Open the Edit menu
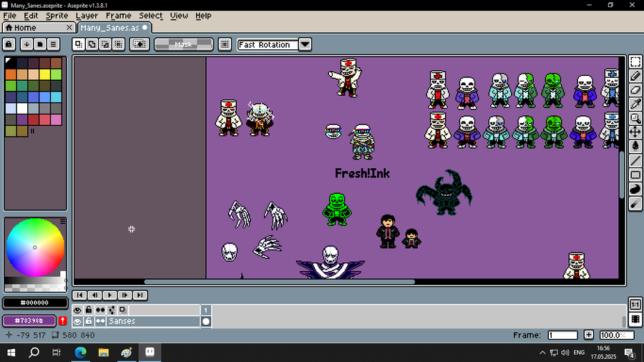The image size is (644, 362). [31, 16]
